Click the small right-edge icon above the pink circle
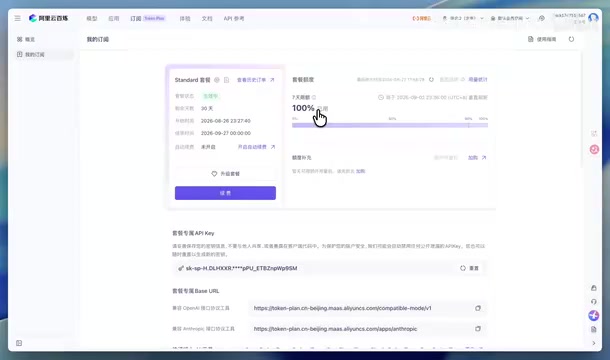 pos(594,133)
